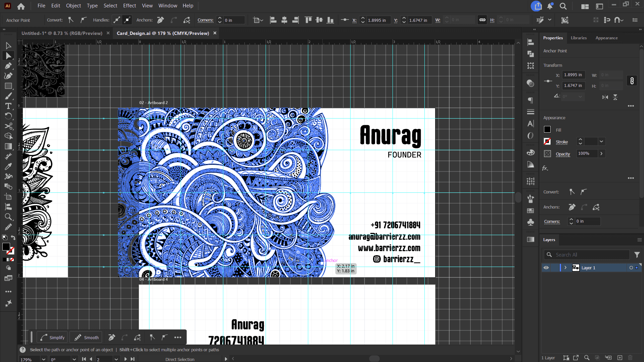Swap fill and stroke colors

(x=13, y=238)
